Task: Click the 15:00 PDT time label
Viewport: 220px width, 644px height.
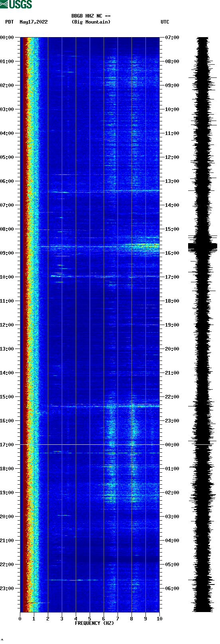Action: tap(7, 397)
